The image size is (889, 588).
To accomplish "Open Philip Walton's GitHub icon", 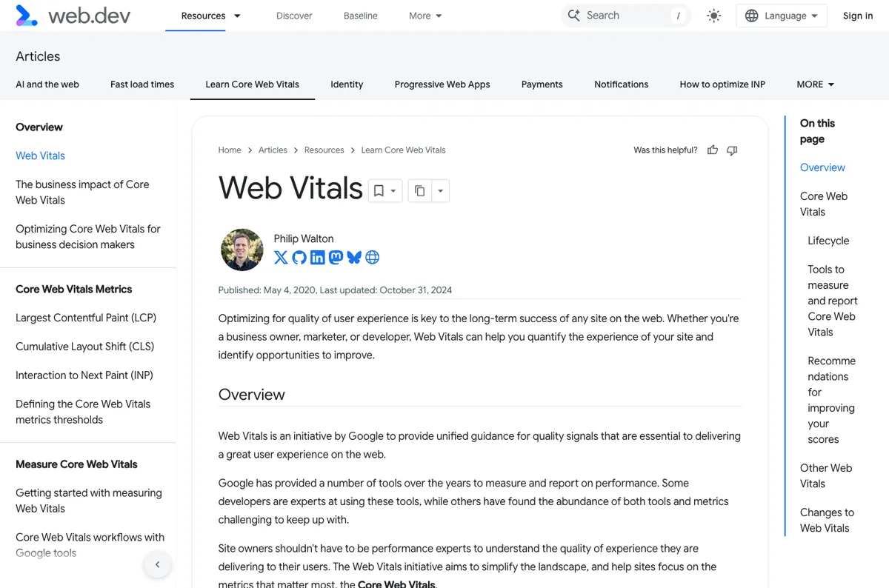I will [299, 257].
